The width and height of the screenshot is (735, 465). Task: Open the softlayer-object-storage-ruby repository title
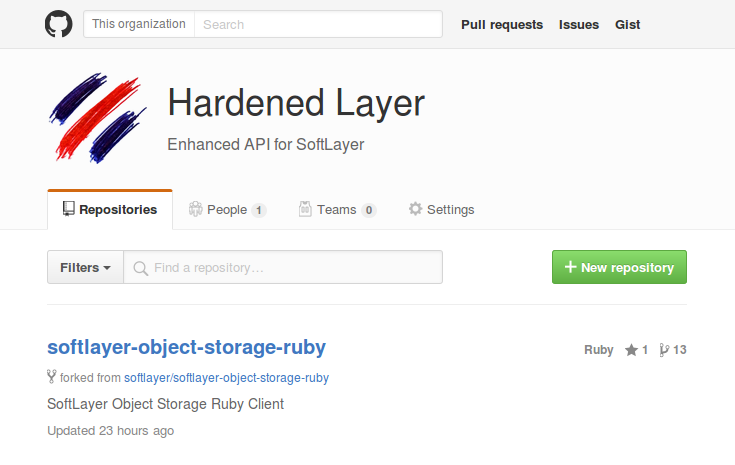point(186,347)
